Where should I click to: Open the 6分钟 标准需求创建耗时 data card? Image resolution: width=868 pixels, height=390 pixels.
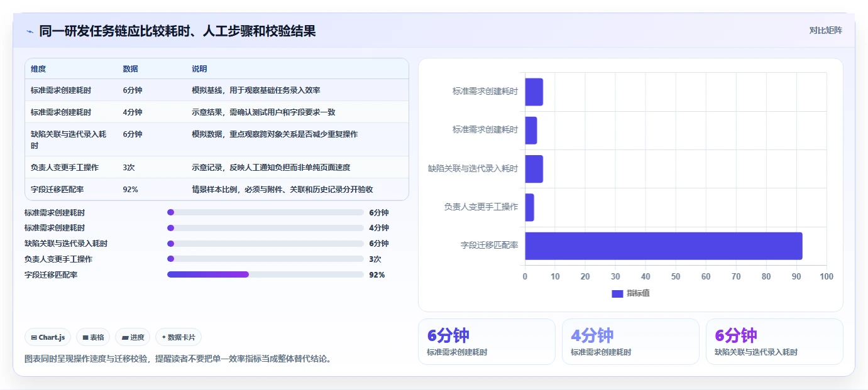pos(486,342)
